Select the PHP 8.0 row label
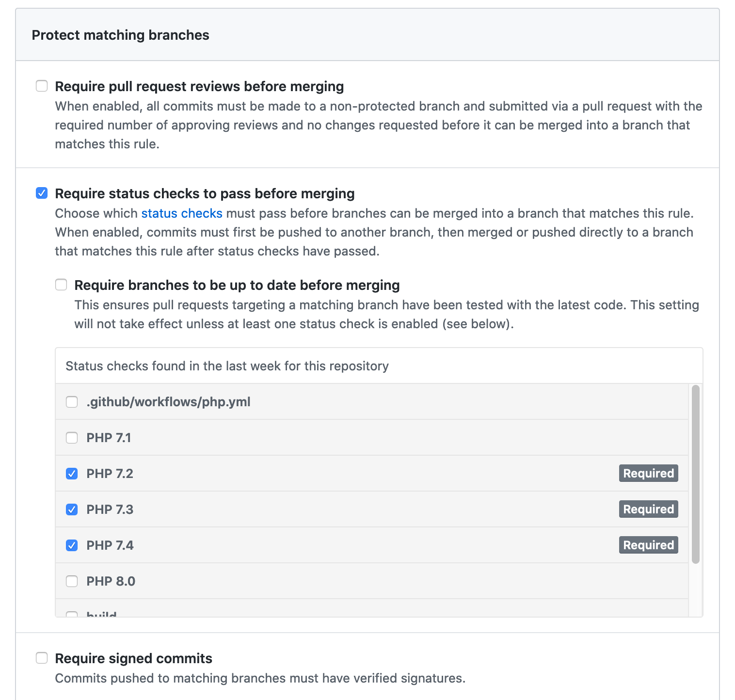This screenshot has width=735, height=700. [x=111, y=581]
